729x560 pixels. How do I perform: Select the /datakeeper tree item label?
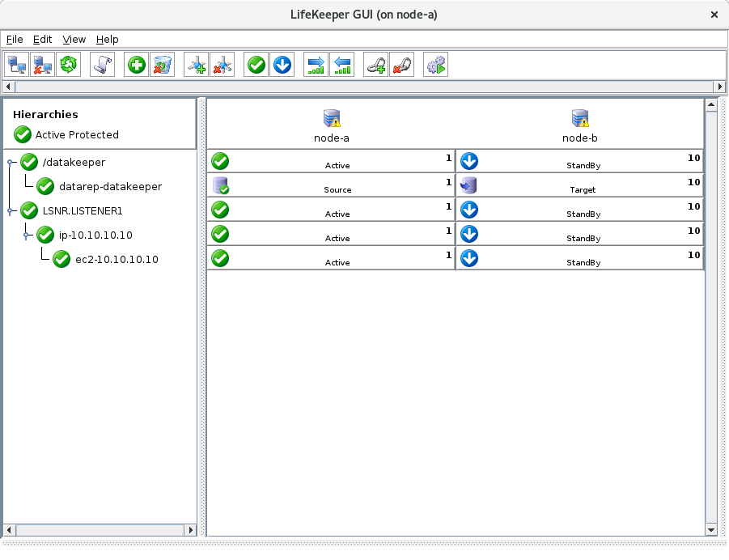(74, 163)
